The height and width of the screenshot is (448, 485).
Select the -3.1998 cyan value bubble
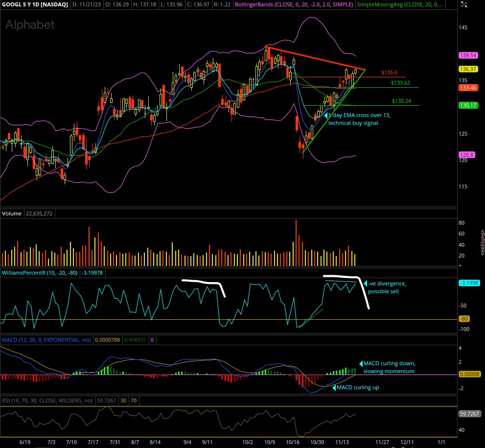pyautogui.click(x=469, y=283)
